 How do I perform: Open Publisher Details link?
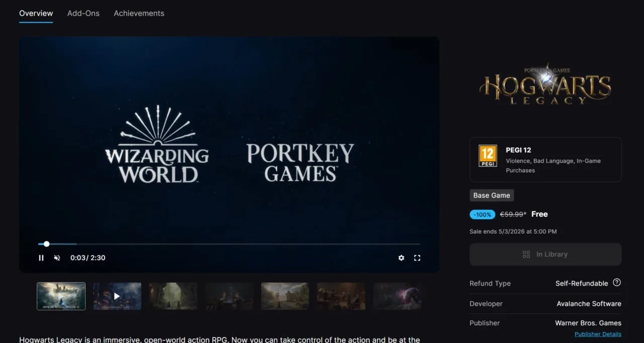pos(598,334)
